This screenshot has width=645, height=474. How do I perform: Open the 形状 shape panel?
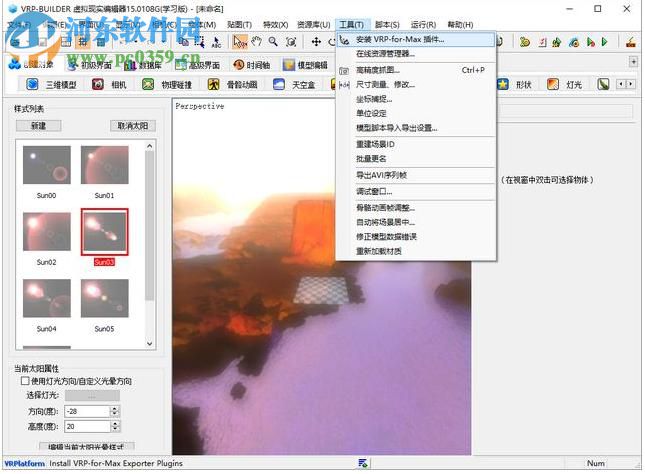pos(514,84)
